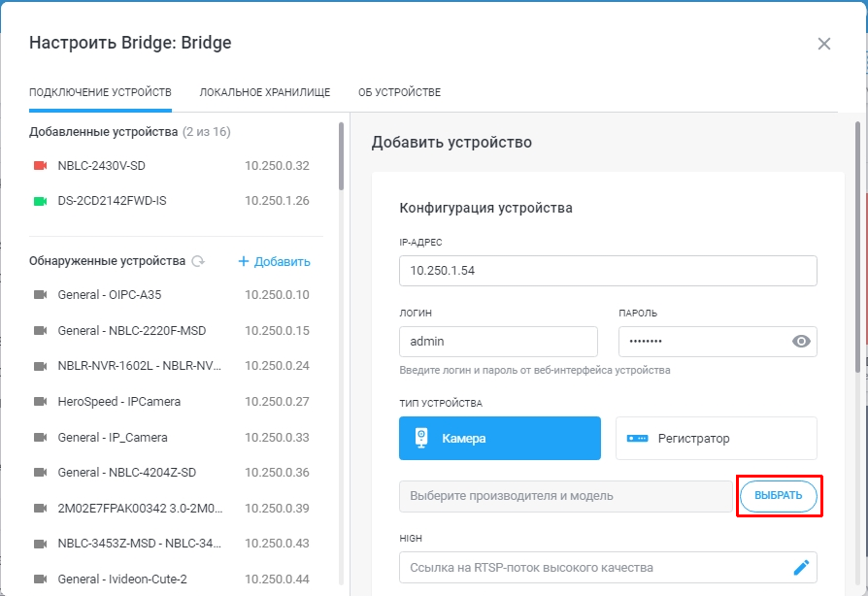
Task: Click the green camera icon for DS-2CD2142FWD-IS
Action: [41, 201]
